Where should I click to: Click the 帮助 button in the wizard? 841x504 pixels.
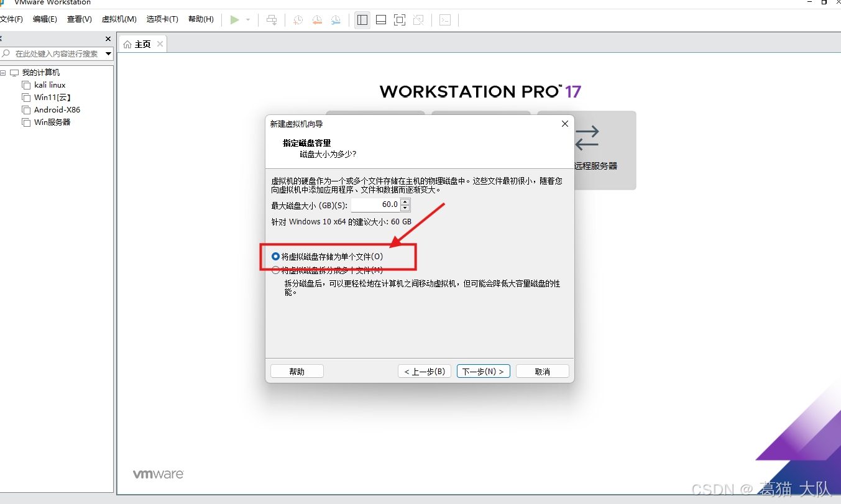pyautogui.click(x=297, y=371)
